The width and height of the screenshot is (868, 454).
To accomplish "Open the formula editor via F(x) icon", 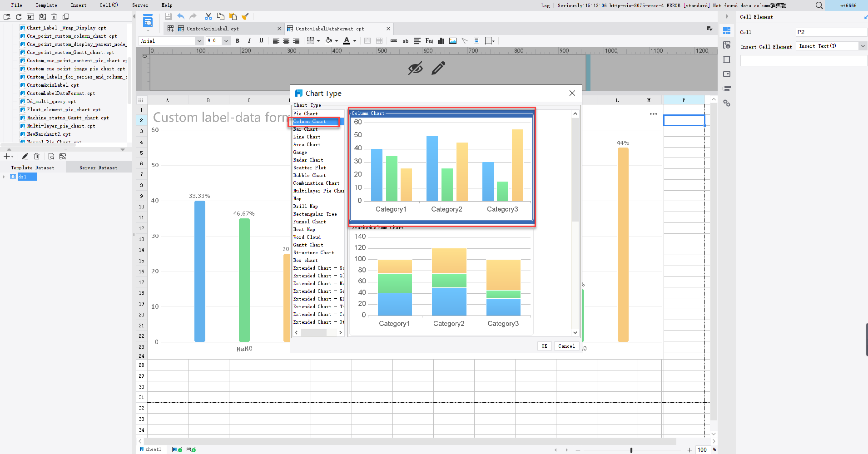I will (x=428, y=41).
